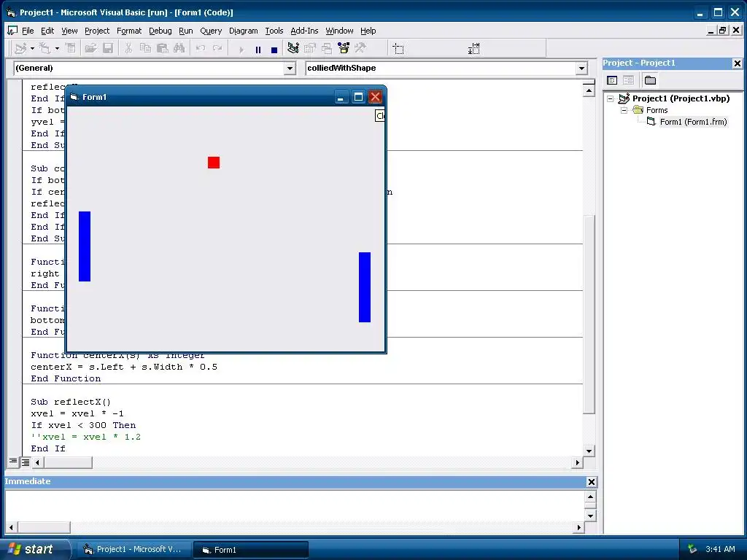
Task: Select the Forms folder in tree
Action: pos(657,111)
